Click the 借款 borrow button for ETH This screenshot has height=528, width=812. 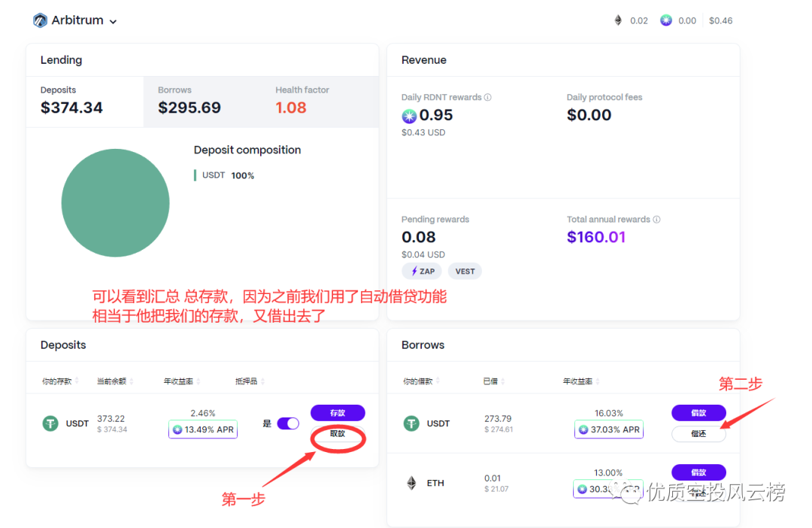pyautogui.click(x=698, y=472)
